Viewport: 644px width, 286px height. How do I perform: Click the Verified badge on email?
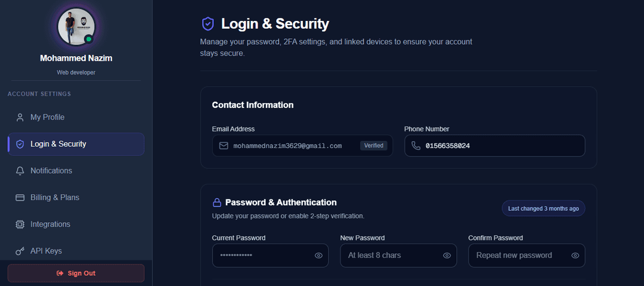click(373, 146)
